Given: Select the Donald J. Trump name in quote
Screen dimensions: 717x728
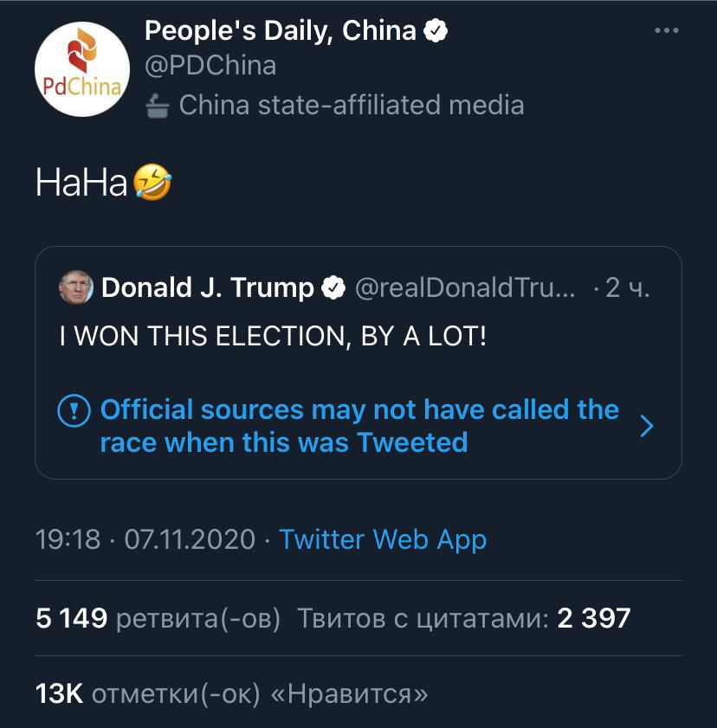Looking at the screenshot, I should click(208, 287).
